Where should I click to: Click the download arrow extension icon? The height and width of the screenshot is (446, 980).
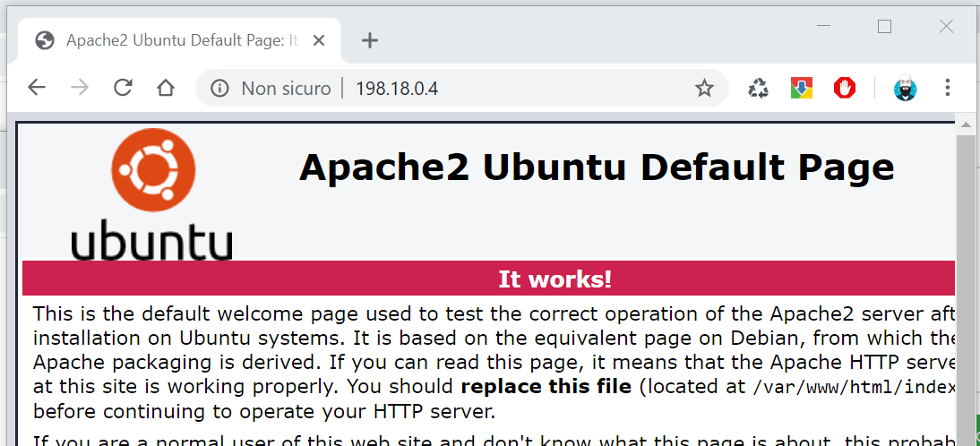[x=801, y=88]
